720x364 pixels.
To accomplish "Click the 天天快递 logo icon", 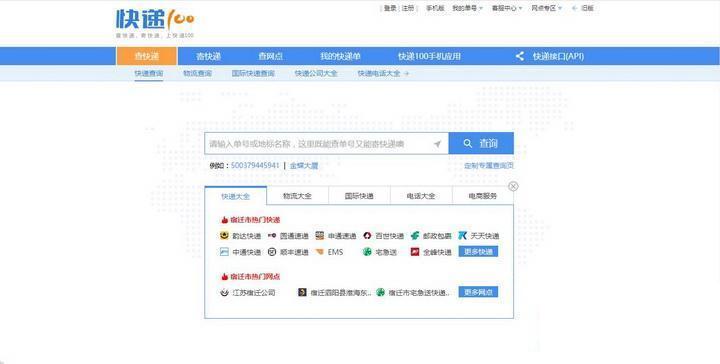I will [x=462, y=235].
